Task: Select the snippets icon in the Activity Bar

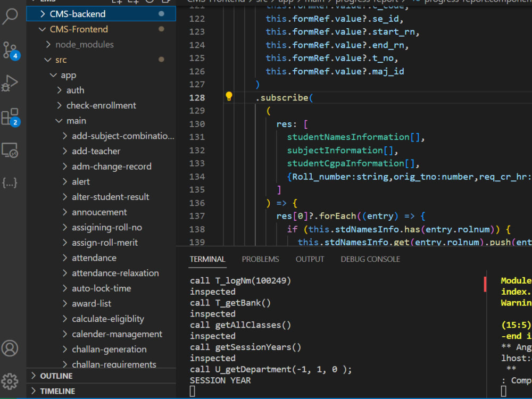Action: [11, 182]
